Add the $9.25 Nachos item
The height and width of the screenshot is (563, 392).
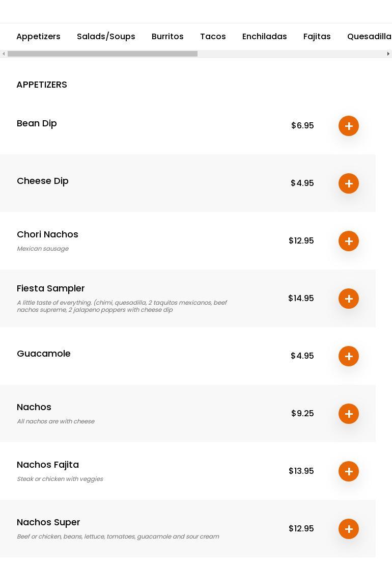[349, 414]
